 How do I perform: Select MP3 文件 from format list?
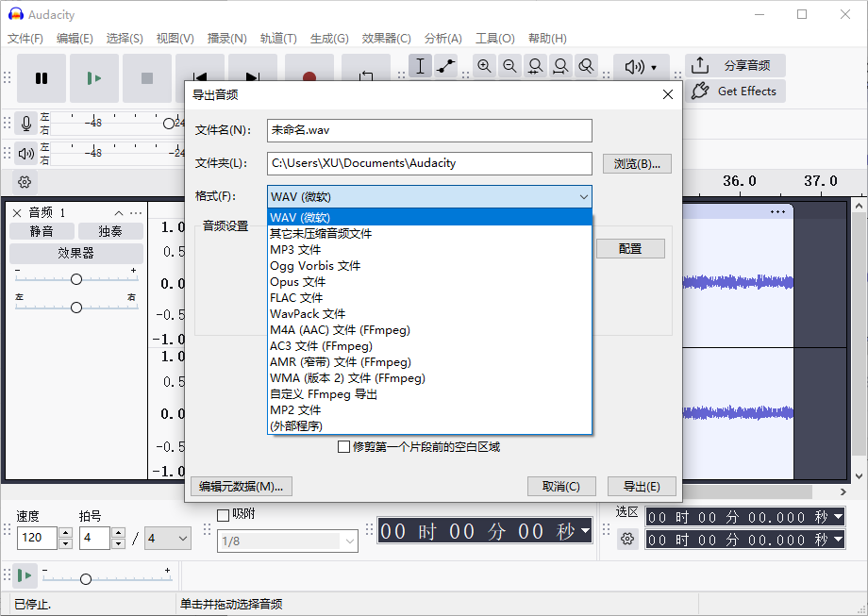(296, 249)
